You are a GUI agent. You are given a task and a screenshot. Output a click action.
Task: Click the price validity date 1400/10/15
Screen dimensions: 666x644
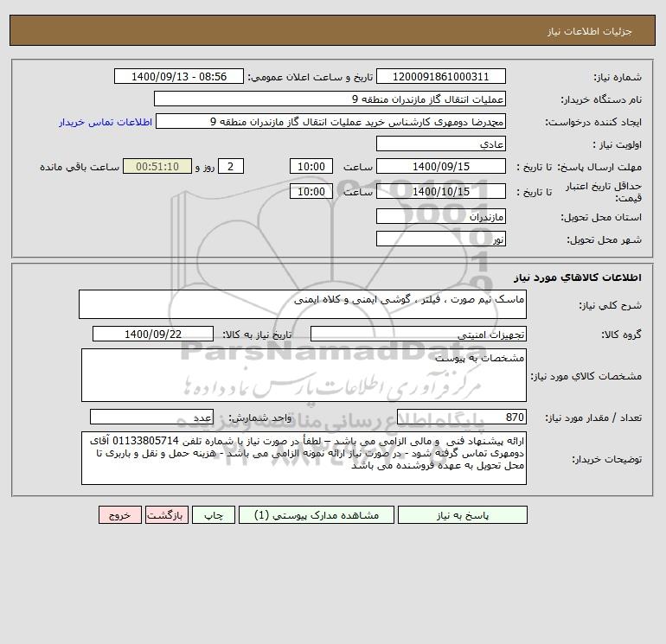[441, 191]
